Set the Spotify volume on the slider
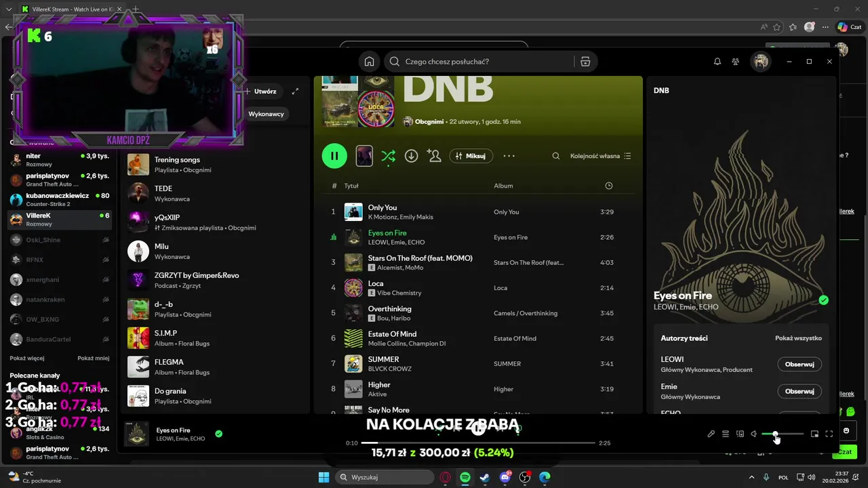This screenshot has width=868, height=488. 783,434
